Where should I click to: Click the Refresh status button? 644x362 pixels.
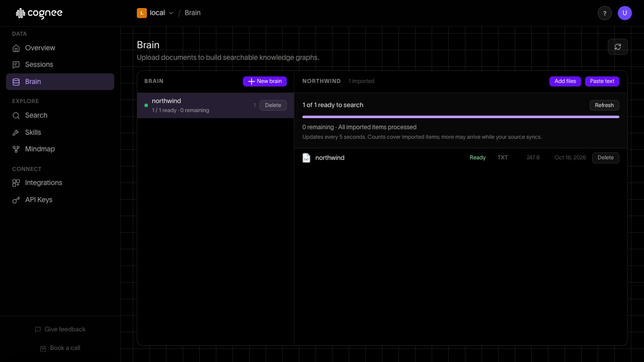click(604, 105)
